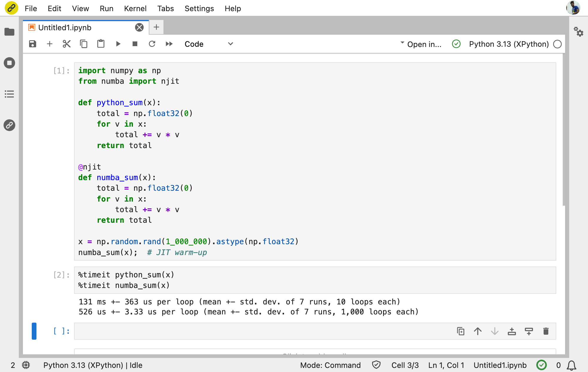The height and width of the screenshot is (372, 588).
Task: Click the [2]: cell prompt
Action: click(61, 275)
